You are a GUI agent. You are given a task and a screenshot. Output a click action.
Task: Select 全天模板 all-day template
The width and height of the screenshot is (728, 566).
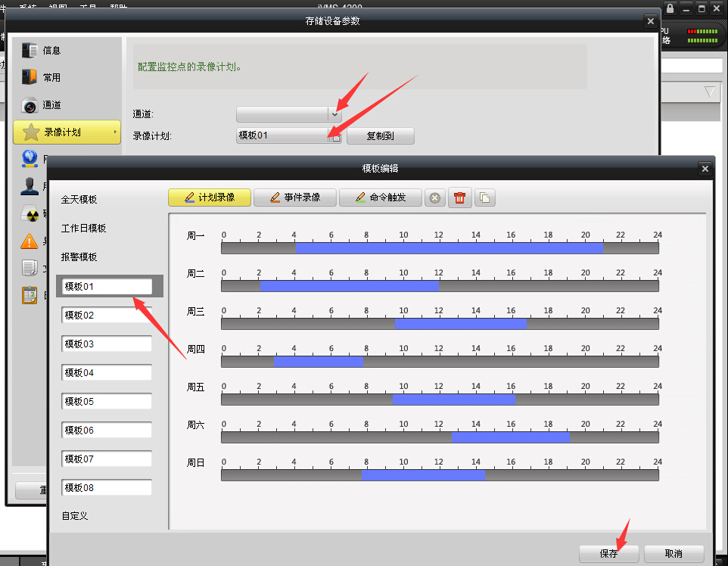[79, 200]
